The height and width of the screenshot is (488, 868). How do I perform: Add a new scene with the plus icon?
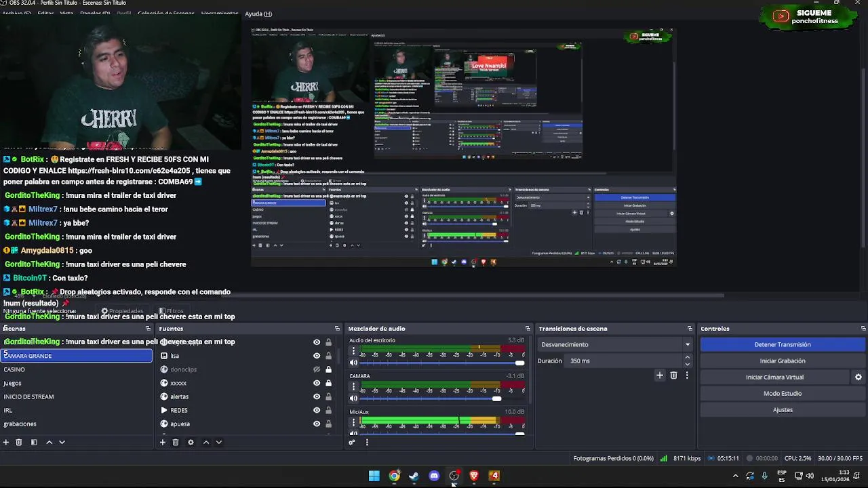point(6,442)
